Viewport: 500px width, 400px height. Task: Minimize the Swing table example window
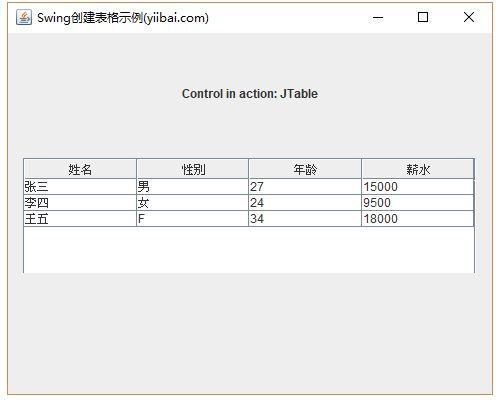[378, 17]
